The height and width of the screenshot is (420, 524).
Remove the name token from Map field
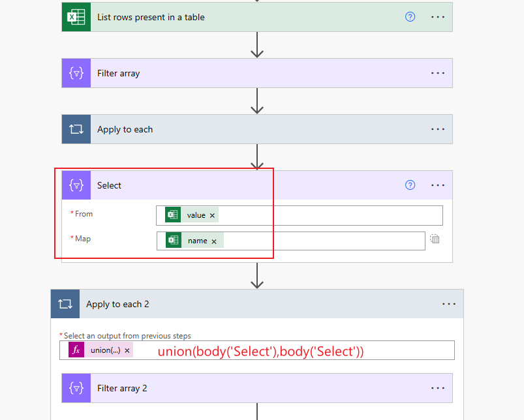coord(214,241)
